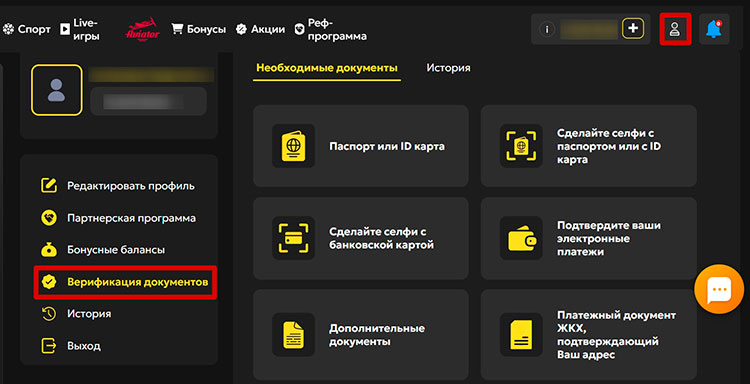Open Акции in top menu
Viewport: 750px width, 384px height.
[268, 29]
